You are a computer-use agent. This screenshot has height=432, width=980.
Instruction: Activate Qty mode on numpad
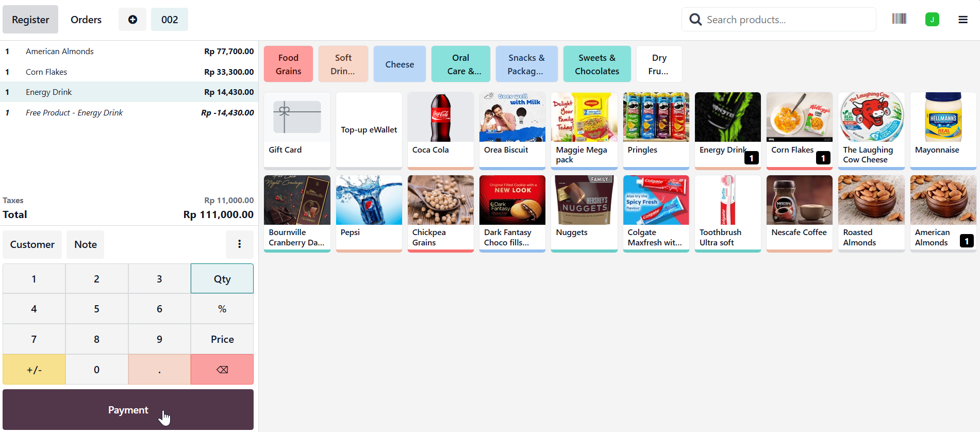[222, 278]
